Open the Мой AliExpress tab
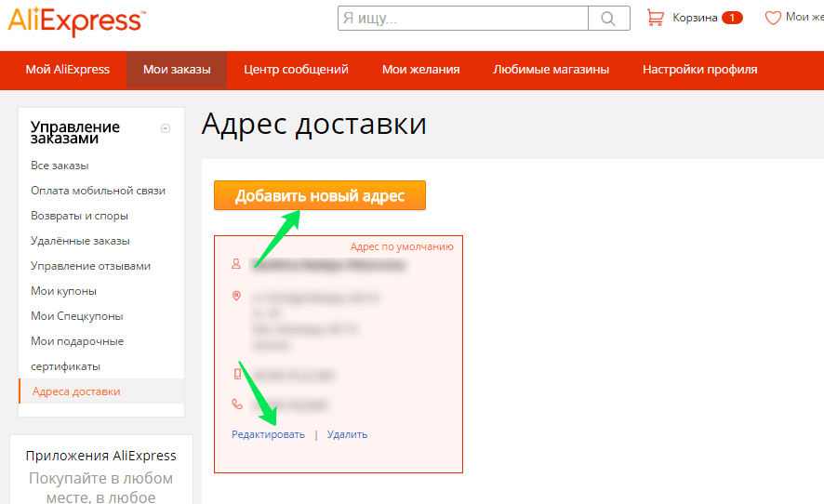824x504 pixels. (67, 70)
